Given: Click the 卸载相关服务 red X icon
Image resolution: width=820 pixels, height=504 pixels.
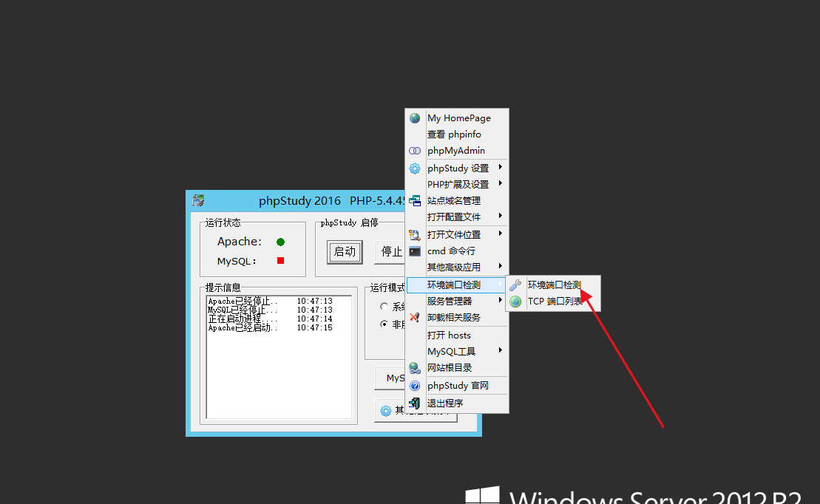Looking at the screenshot, I should (415, 318).
